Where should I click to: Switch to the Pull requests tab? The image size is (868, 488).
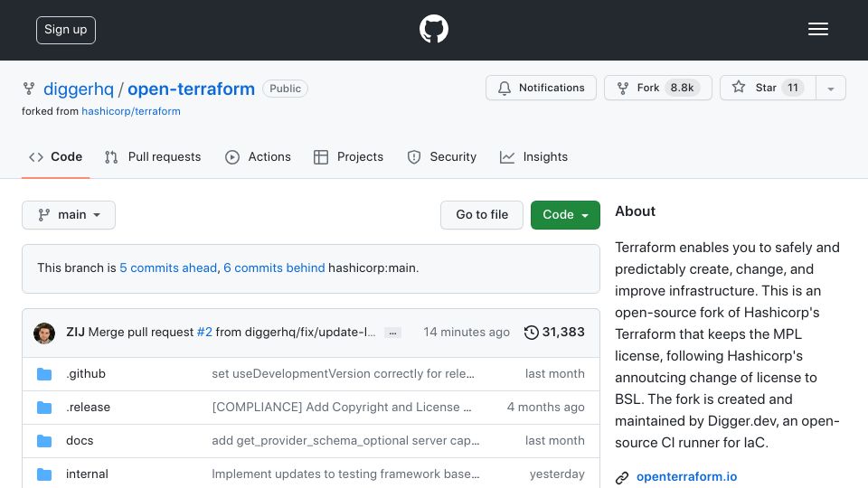[153, 157]
